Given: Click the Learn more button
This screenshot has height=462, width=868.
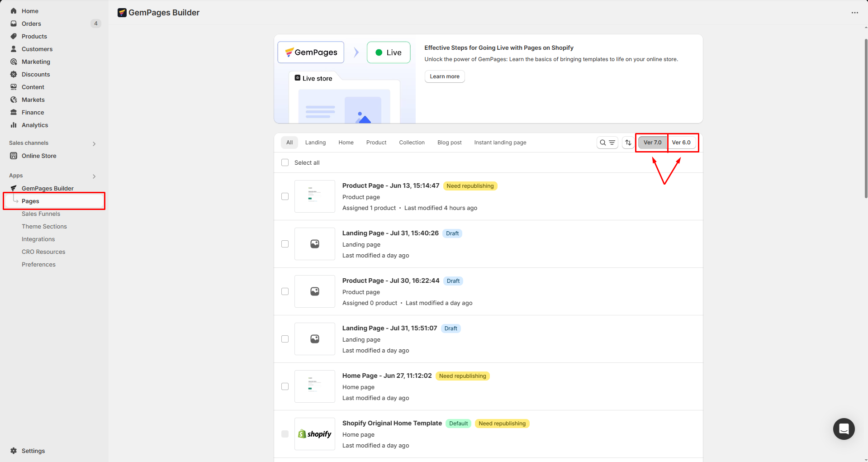Looking at the screenshot, I should tap(444, 76).
